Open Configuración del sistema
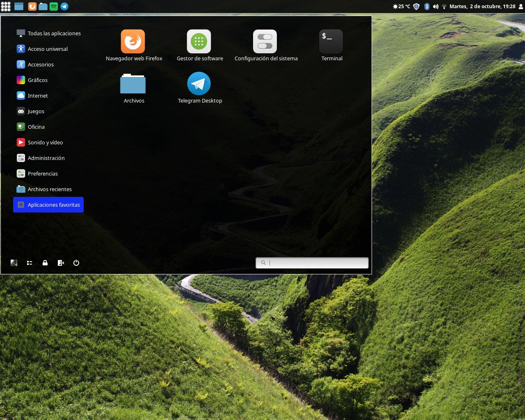The image size is (525, 420). pyautogui.click(x=266, y=46)
